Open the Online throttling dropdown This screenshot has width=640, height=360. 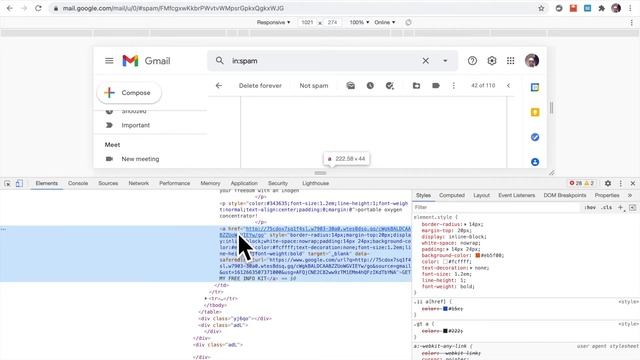tap(385, 22)
